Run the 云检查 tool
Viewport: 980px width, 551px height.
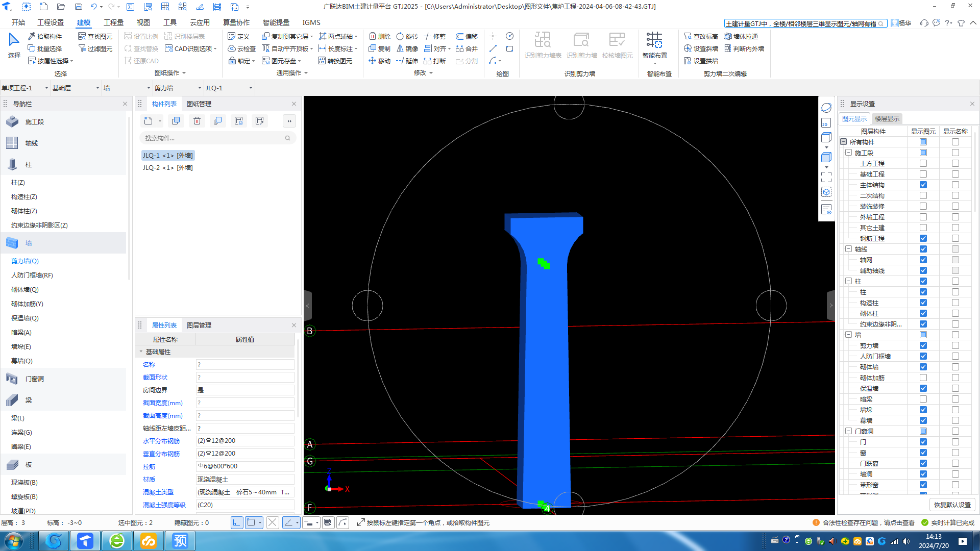pyautogui.click(x=241, y=48)
